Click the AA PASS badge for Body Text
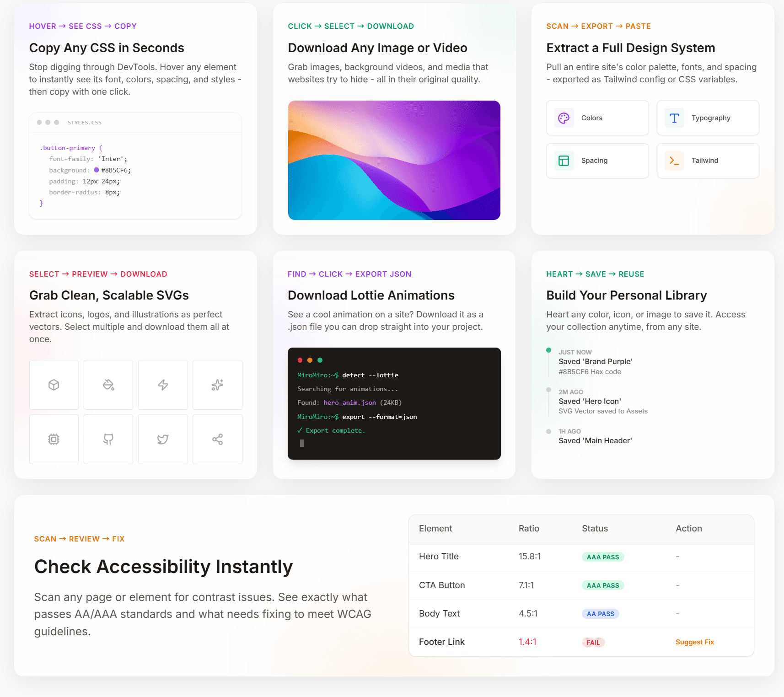Screen dimensions: 784x697 [x=600, y=614]
